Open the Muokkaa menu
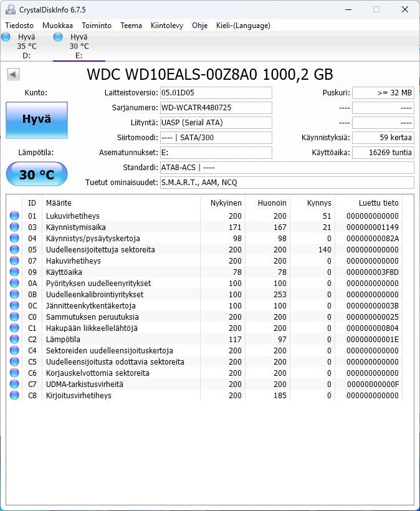 pos(57,26)
